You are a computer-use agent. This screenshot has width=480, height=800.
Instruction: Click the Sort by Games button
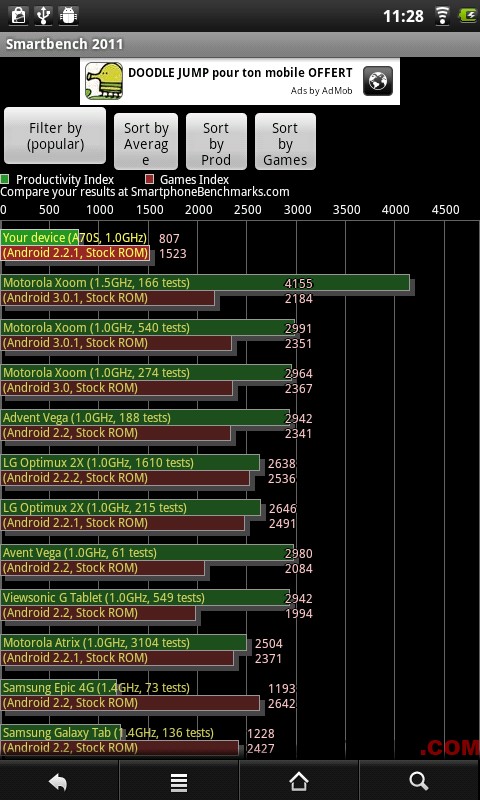point(285,141)
